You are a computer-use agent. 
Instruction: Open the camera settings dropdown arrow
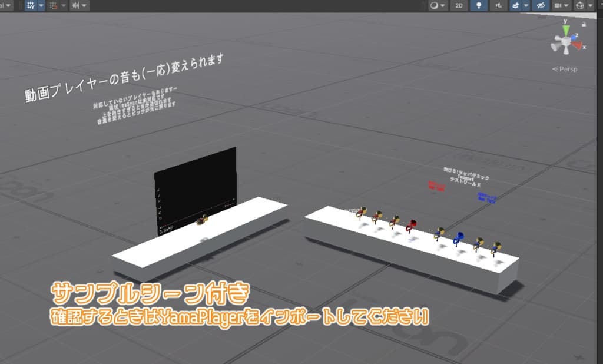[565, 6]
